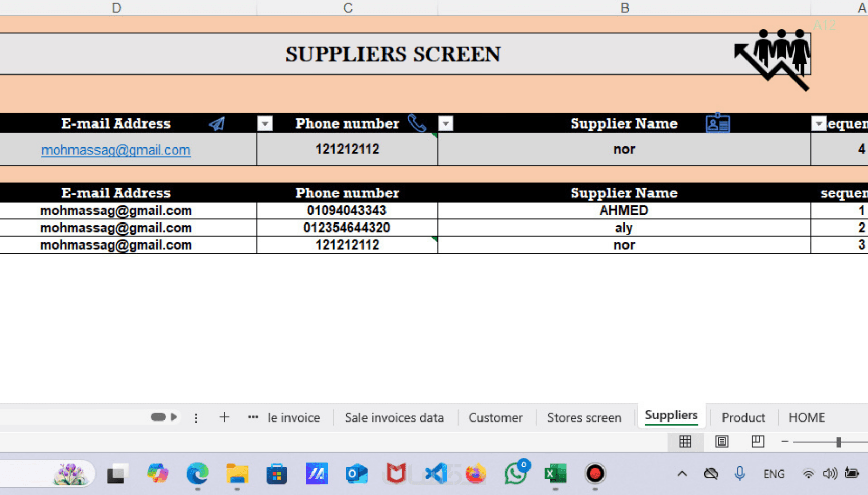Image resolution: width=868 pixels, height=495 pixels.
Task: Click the zoom out minus button
Action: point(785,441)
